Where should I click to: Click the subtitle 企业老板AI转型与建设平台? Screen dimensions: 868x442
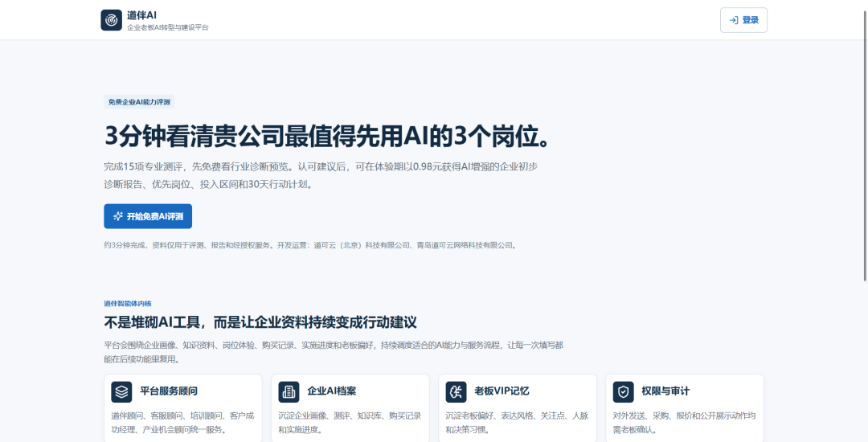click(x=168, y=27)
